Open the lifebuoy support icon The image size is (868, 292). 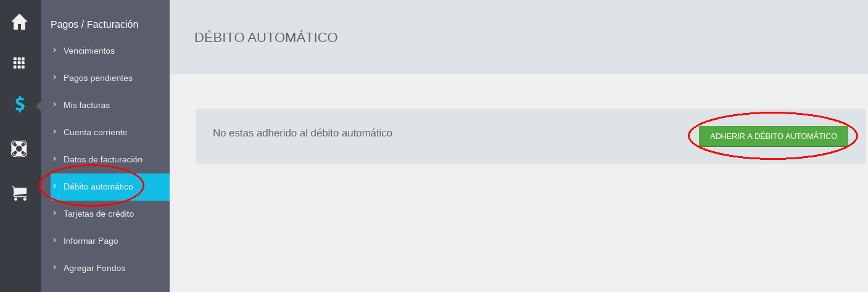(19, 148)
